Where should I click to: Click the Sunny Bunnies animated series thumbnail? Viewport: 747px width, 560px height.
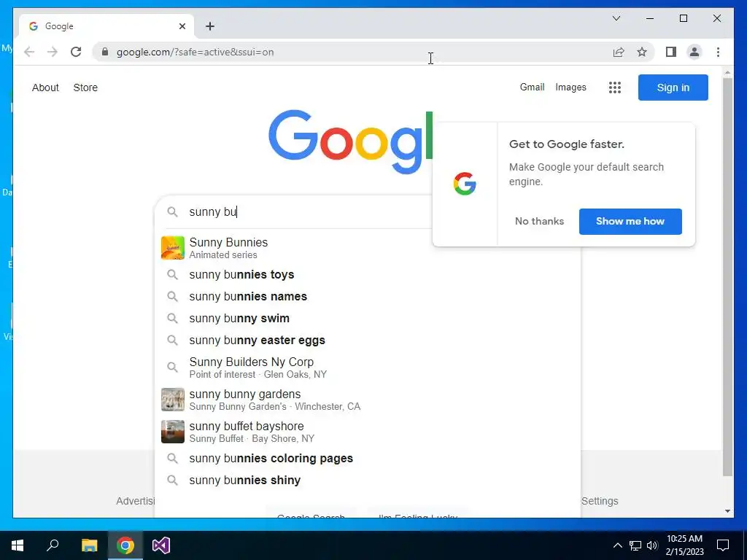tap(172, 248)
